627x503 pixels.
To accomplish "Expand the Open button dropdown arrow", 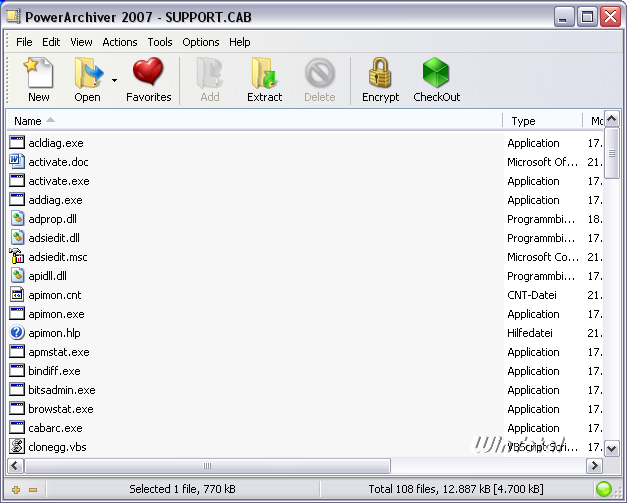I will (114, 80).
